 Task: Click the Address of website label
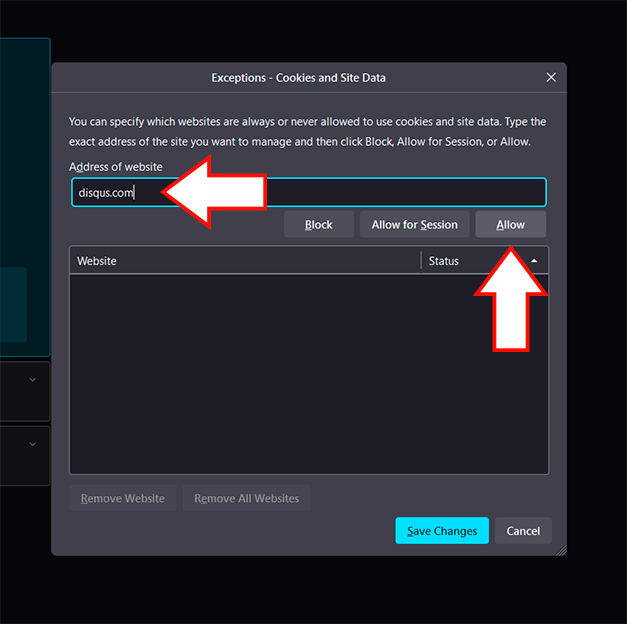(x=116, y=167)
